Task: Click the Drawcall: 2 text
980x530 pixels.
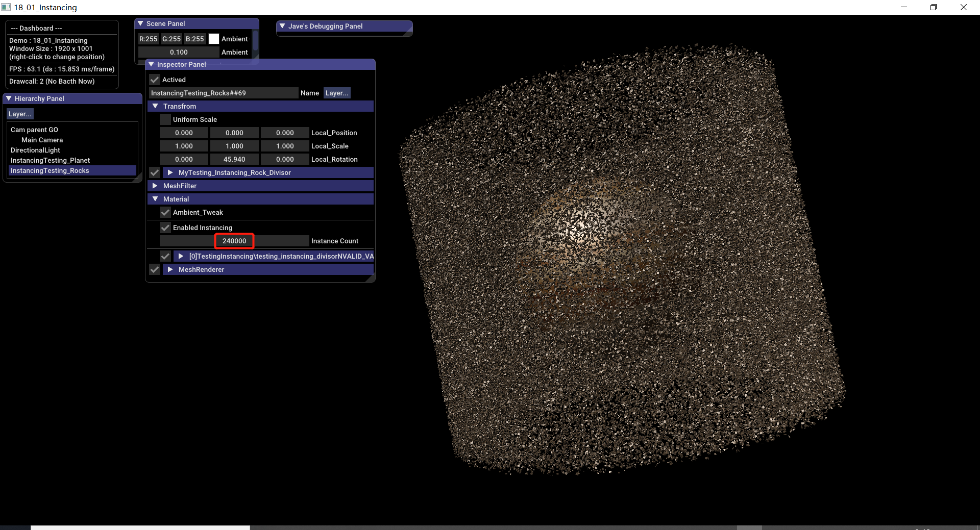Action: 52,81
